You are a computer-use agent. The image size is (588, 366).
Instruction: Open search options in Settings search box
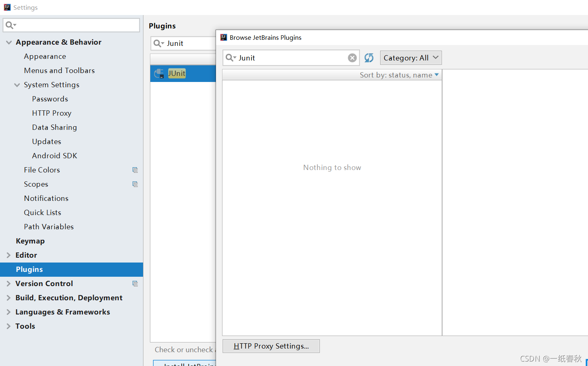coord(11,25)
